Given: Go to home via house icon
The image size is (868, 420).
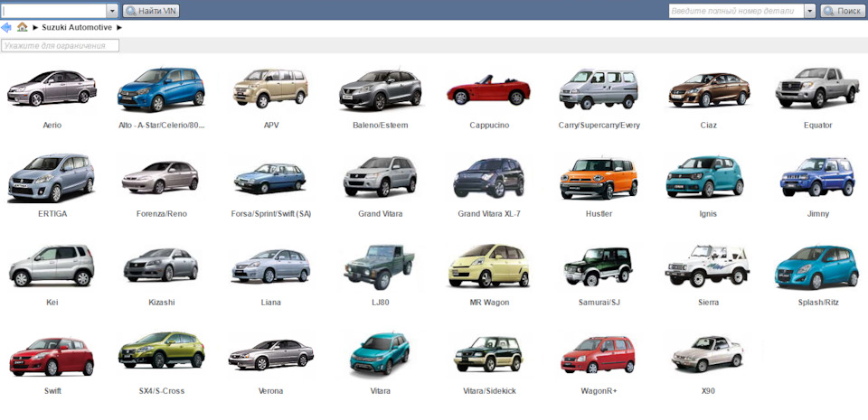Looking at the screenshot, I should click(x=22, y=27).
